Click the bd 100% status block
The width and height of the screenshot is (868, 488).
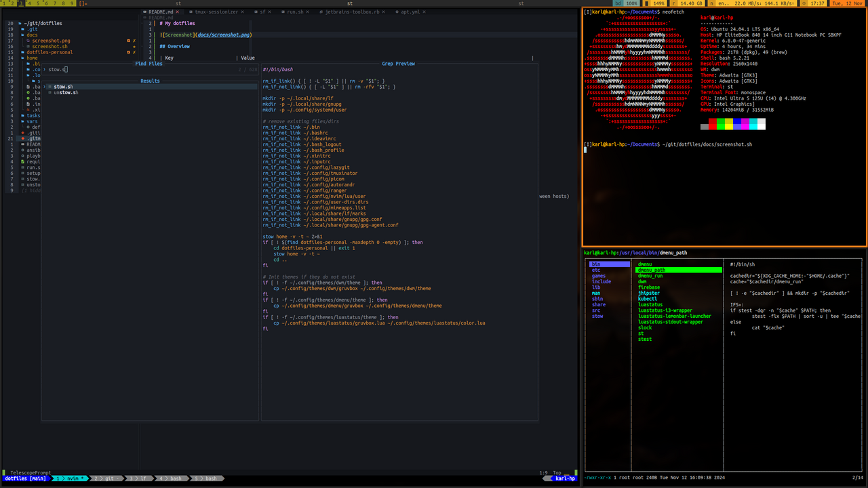626,3
